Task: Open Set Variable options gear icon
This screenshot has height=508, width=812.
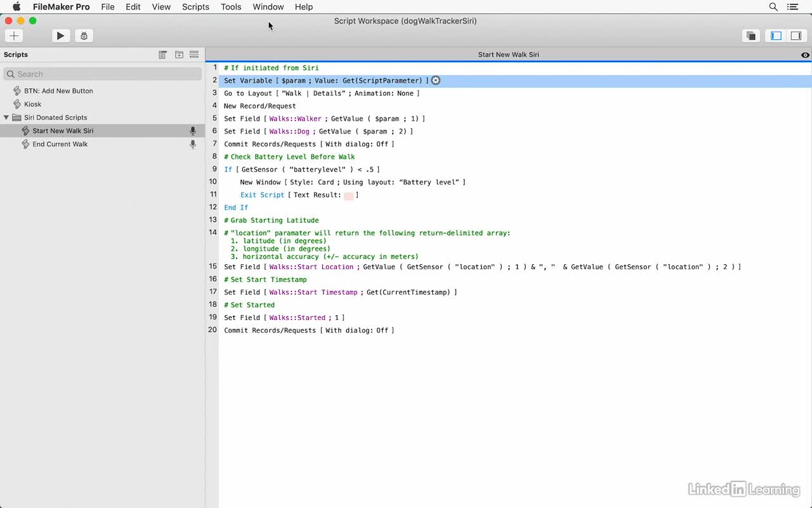Action: point(436,81)
